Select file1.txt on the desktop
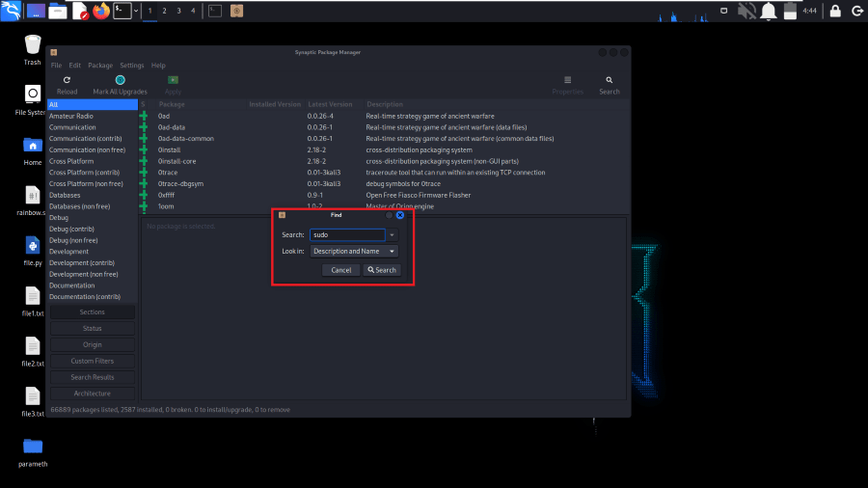This screenshot has width=868, height=488. 33,302
